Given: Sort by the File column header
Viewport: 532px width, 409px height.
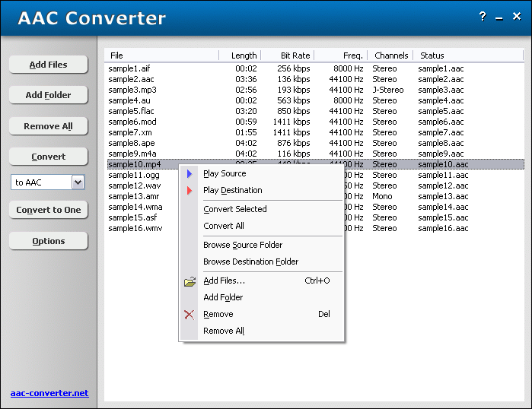Looking at the screenshot, I should 161,55.
